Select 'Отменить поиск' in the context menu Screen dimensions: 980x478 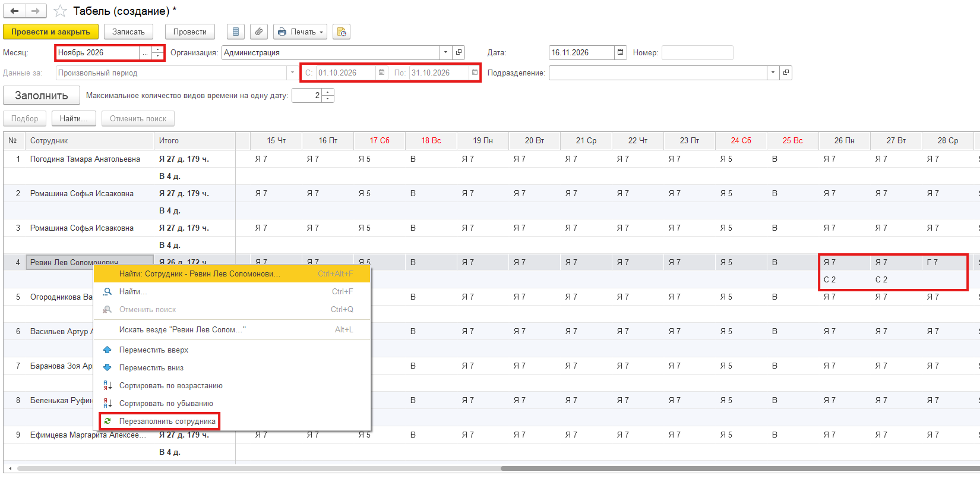232,310
